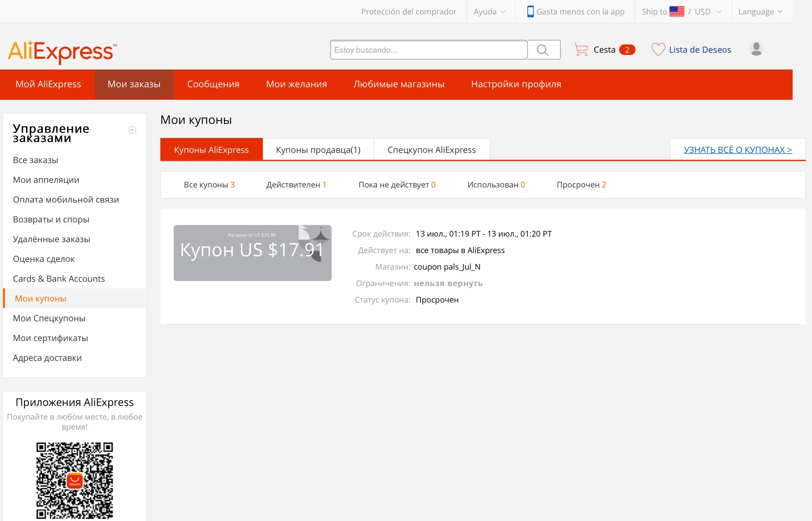Go to Мои желания menu item
Image resolution: width=812 pixels, height=521 pixels.
[297, 84]
